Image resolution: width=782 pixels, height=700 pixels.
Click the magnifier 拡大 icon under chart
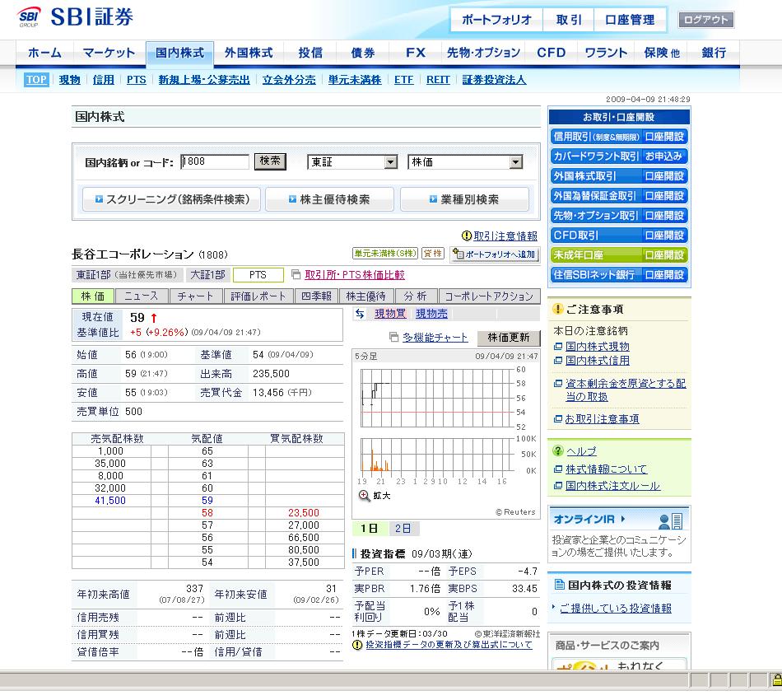click(x=364, y=495)
